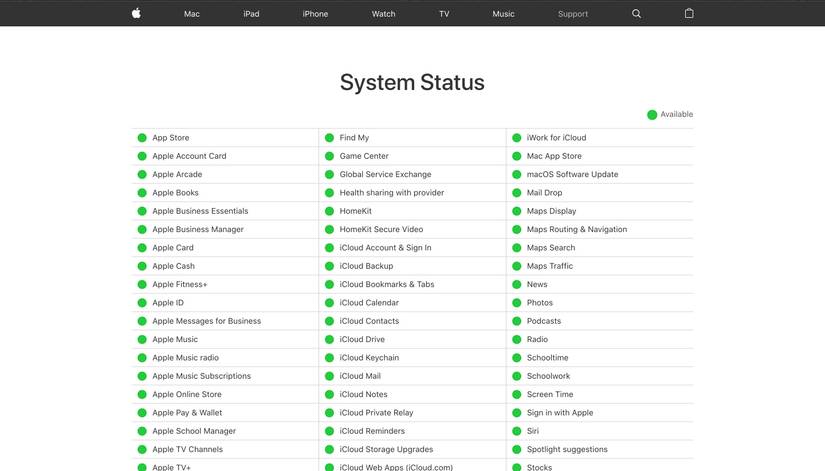Click the status dot next to iCloud Backup

(x=329, y=266)
